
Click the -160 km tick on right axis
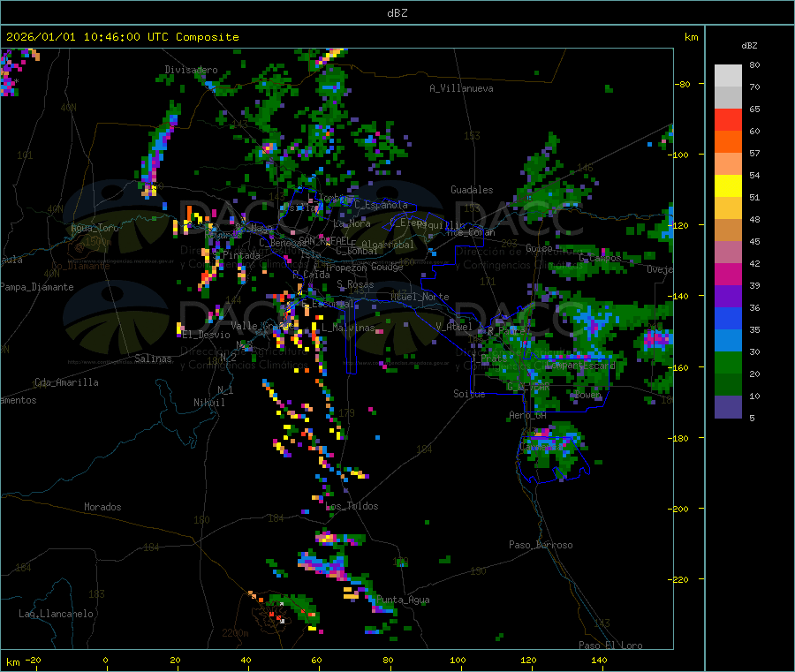[681, 367]
